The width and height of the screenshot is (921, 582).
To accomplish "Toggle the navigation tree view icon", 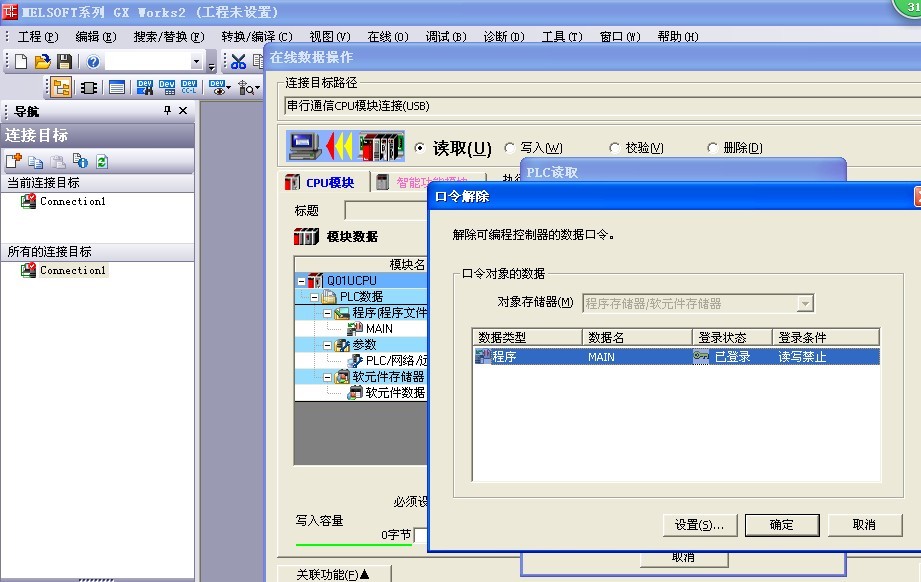I will 61,88.
